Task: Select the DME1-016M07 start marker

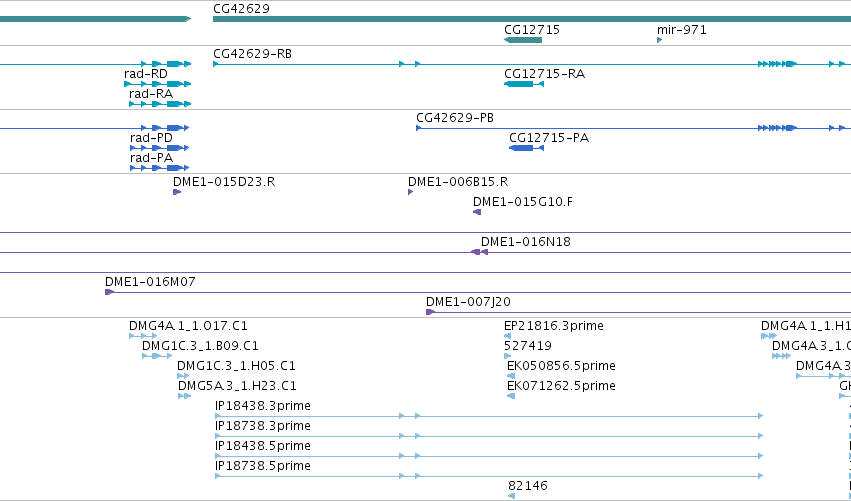Action: (x=109, y=292)
